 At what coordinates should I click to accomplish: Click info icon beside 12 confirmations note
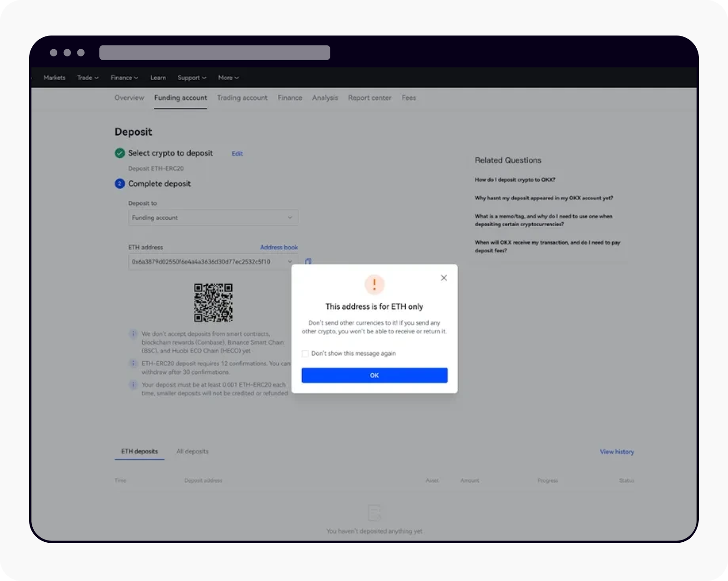[133, 363]
